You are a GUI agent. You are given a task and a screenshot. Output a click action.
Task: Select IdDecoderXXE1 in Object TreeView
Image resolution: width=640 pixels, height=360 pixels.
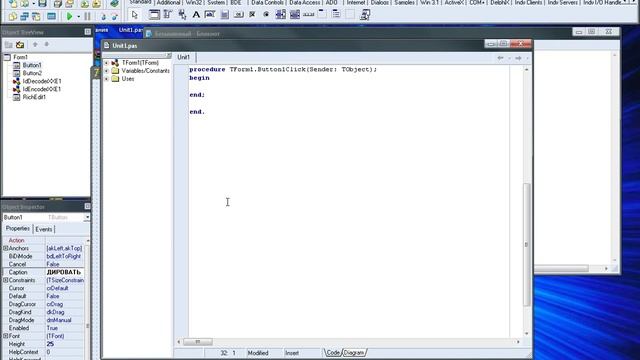pos(42,81)
